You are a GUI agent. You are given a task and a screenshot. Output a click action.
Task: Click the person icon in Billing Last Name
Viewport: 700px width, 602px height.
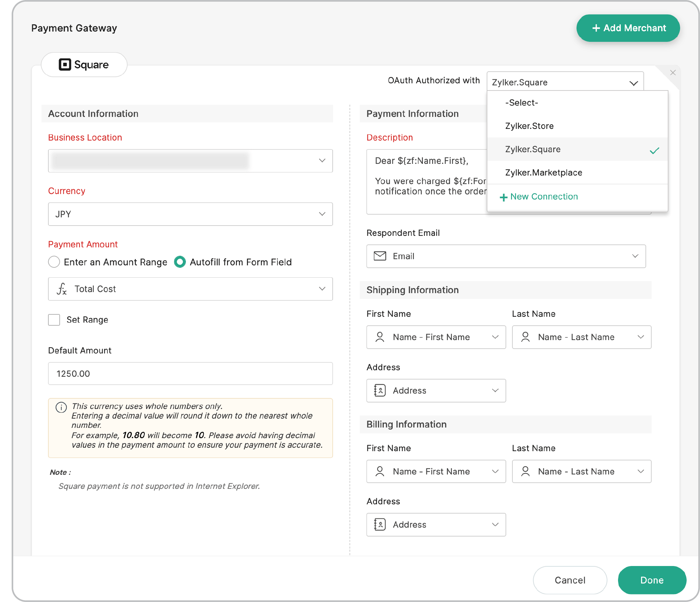coord(525,471)
